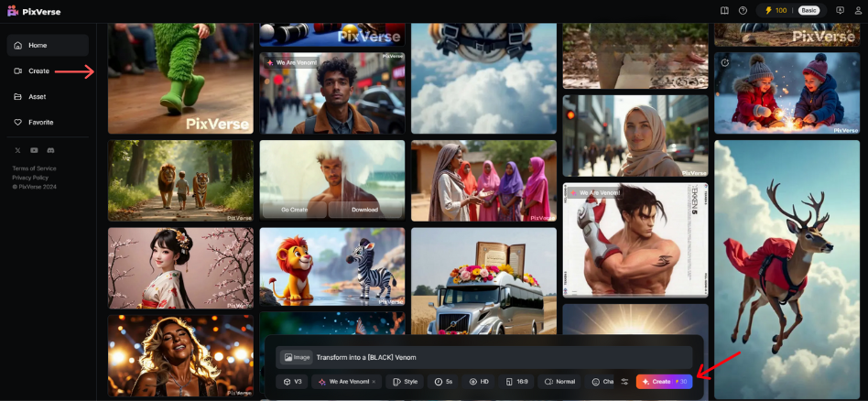Open the 16:9 aspect ratio selector
This screenshot has height=401, width=868.
(515, 382)
